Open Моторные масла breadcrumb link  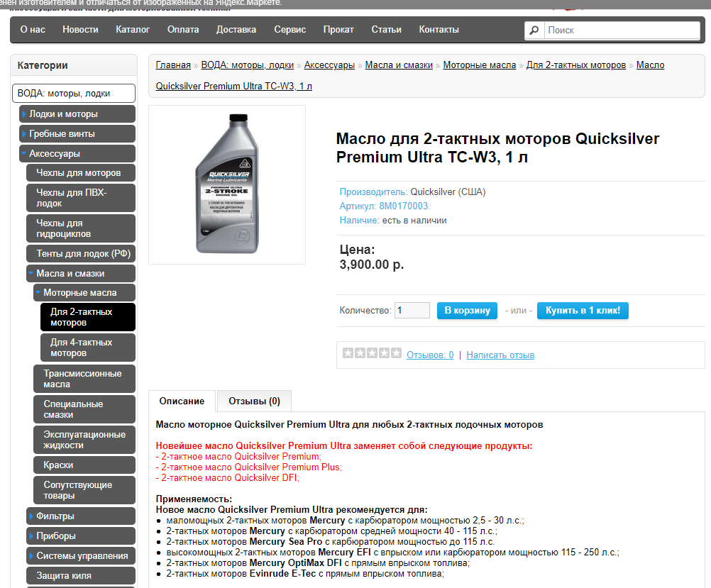tap(479, 65)
